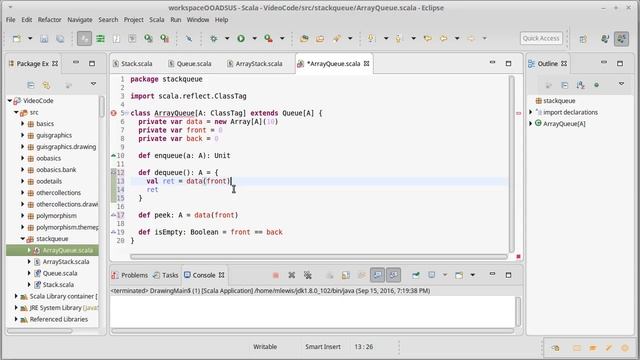Open the Tasks tab
The image size is (640, 360).
pos(166,275)
